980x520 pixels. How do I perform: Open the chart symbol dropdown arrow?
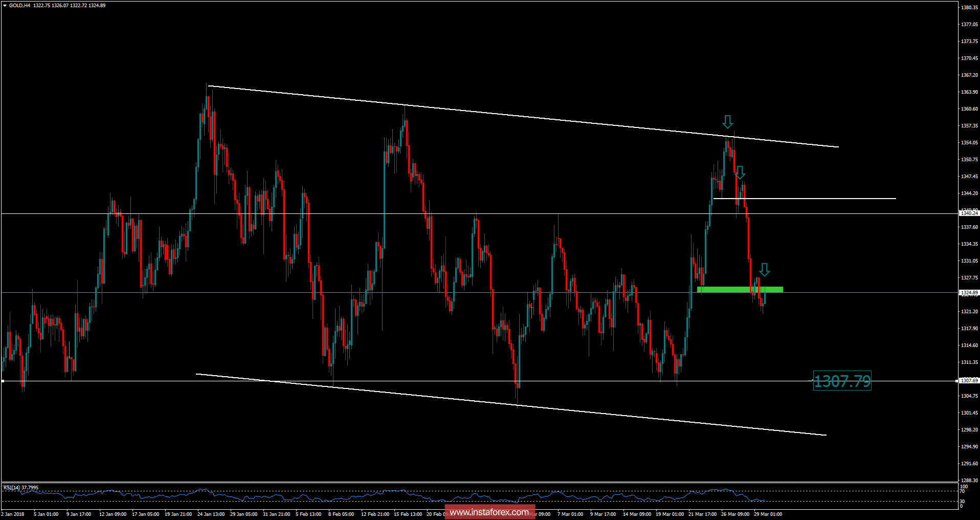(4, 4)
